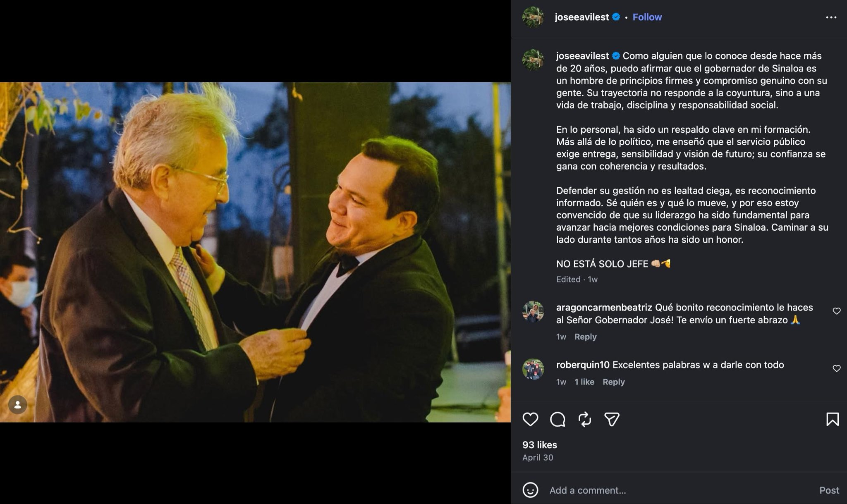Like the post with heart icon
847x504 pixels.
530,419
